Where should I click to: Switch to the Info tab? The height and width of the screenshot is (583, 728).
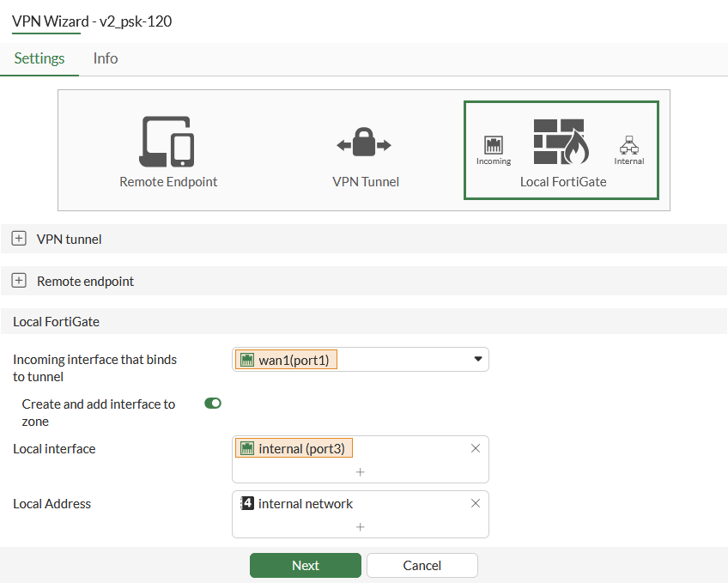(x=106, y=58)
